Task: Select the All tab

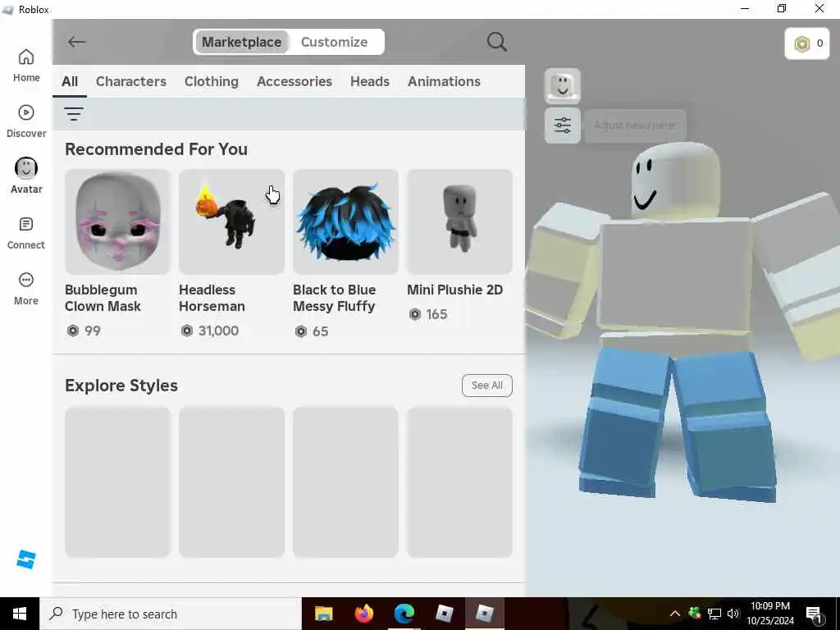Action: coord(70,81)
